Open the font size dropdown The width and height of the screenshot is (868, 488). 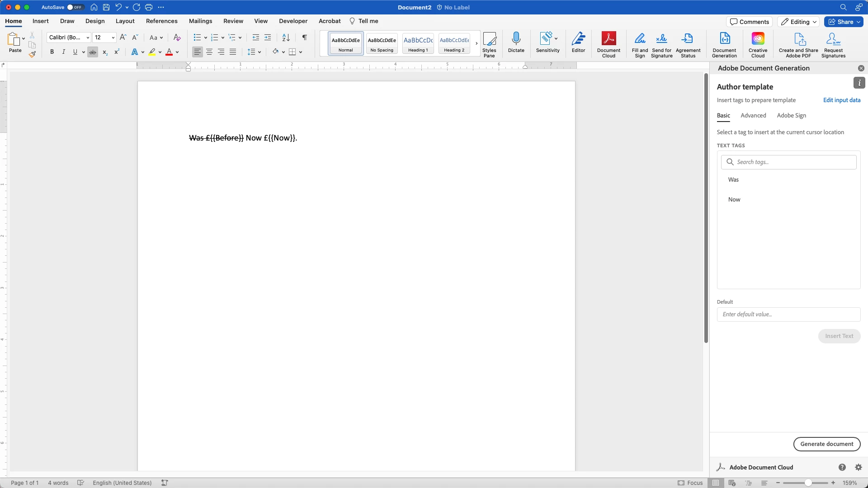pyautogui.click(x=113, y=38)
